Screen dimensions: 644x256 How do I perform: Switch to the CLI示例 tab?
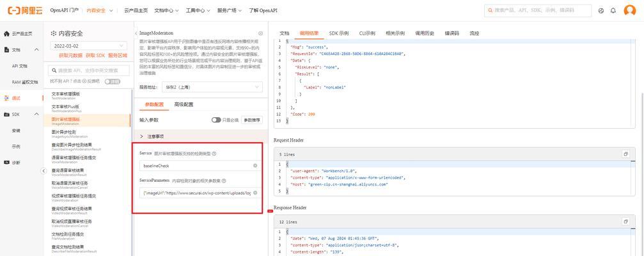(367, 33)
